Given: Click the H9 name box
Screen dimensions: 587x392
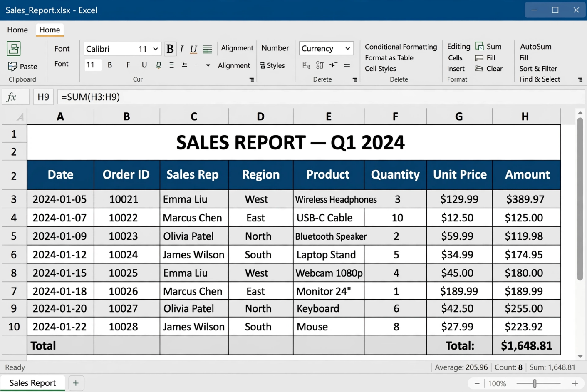Looking at the screenshot, I should tap(43, 97).
